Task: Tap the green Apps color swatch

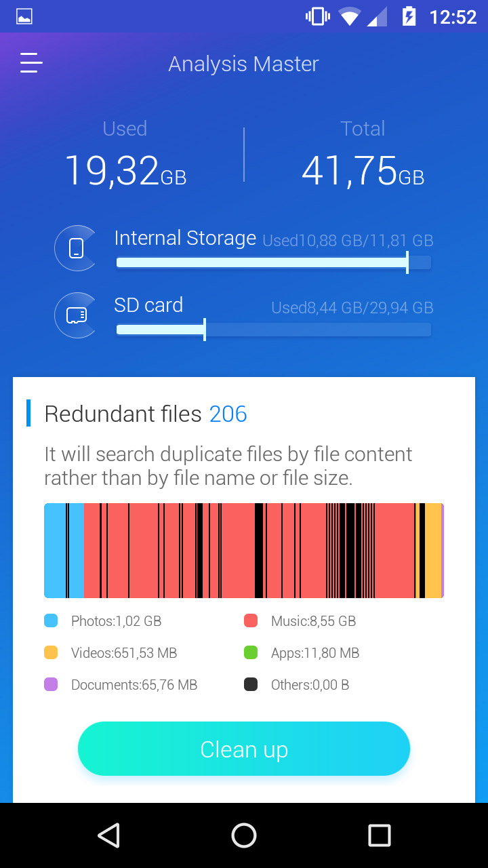Action: [x=251, y=652]
